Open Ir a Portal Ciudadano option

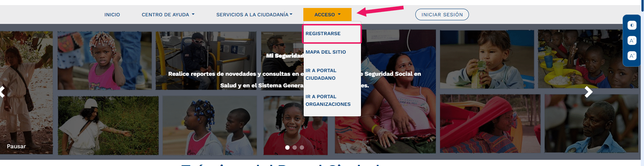tap(321, 74)
